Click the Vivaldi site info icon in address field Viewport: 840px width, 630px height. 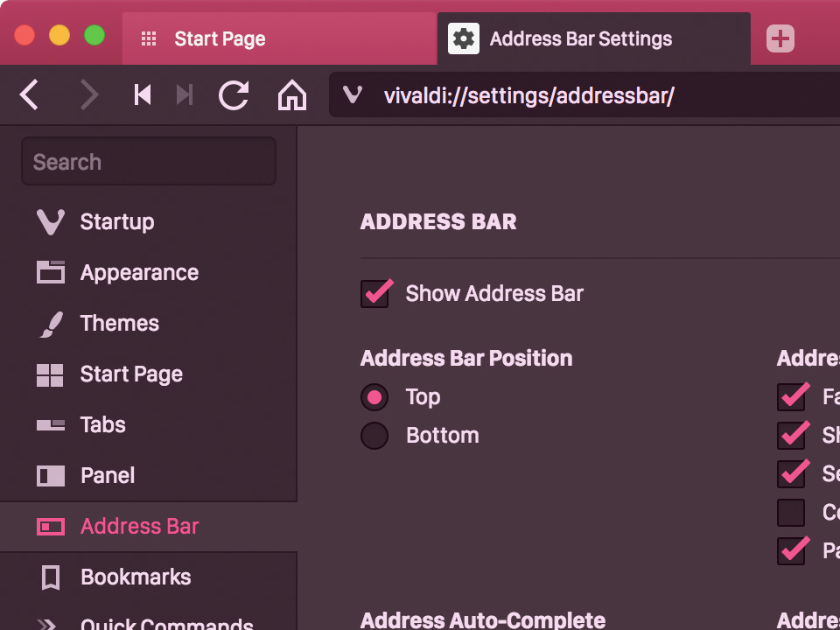pyautogui.click(x=353, y=94)
